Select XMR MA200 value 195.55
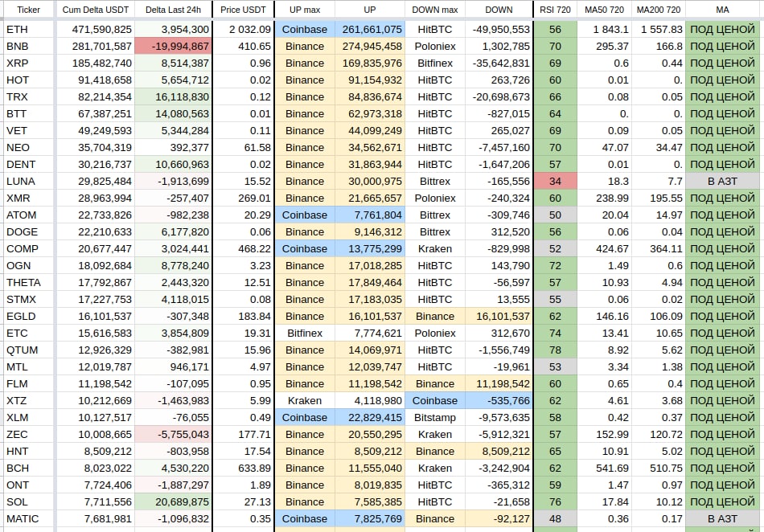 (x=659, y=198)
